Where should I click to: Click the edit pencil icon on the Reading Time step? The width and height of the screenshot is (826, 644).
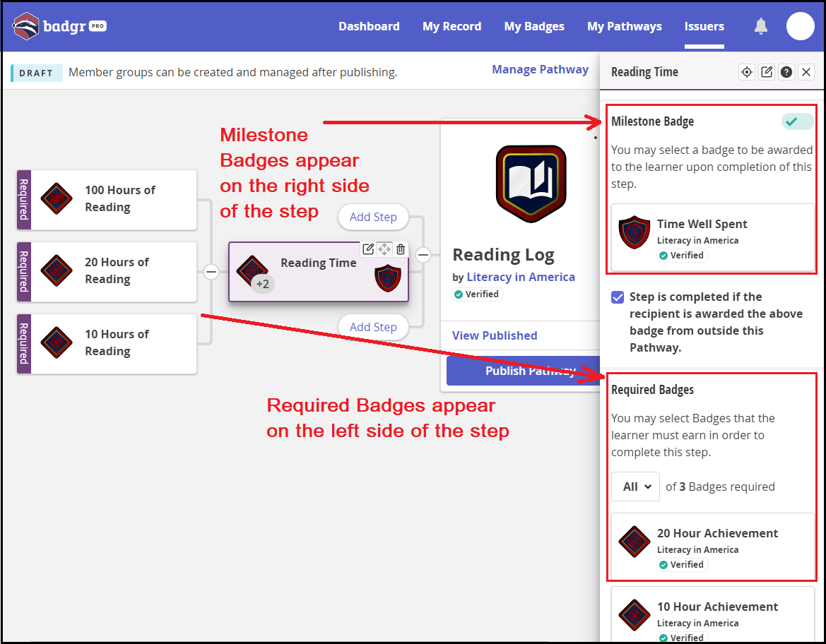[368, 249]
